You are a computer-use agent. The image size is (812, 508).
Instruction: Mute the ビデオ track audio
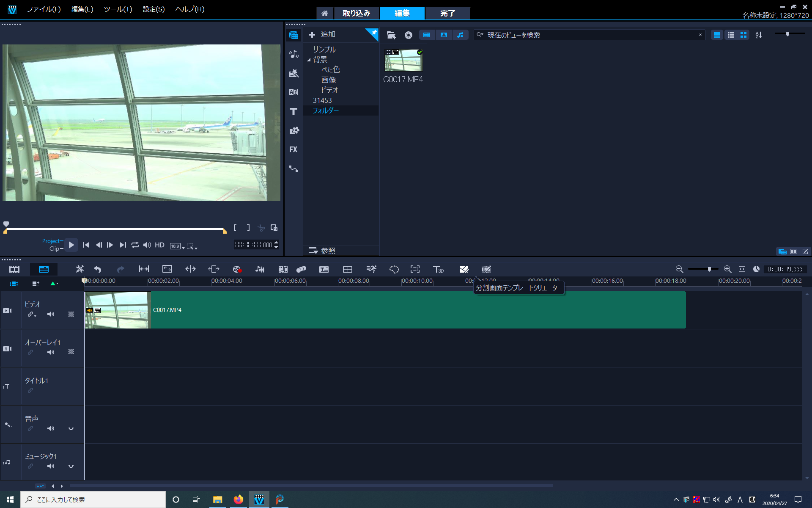[51, 314]
